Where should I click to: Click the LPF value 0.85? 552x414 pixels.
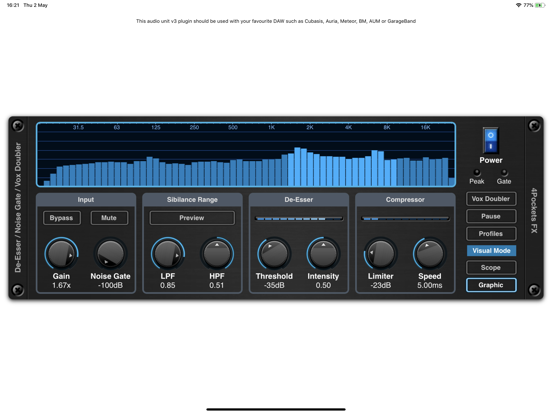click(x=168, y=286)
